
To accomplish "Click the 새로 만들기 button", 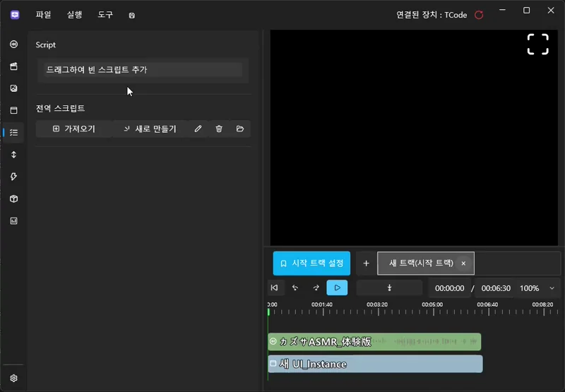I will coord(150,129).
